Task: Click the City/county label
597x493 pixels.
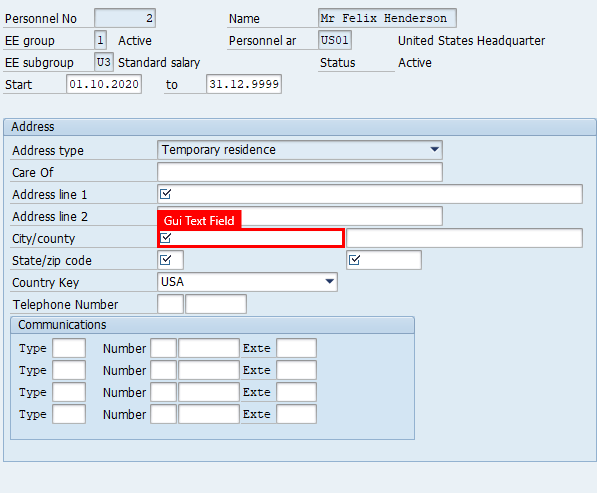Action: coord(43,239)
